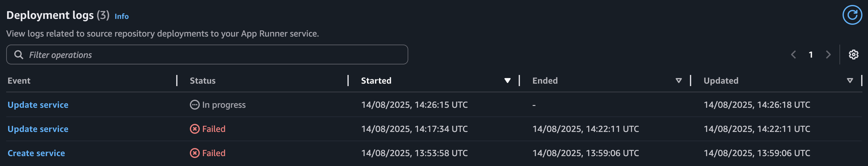Click Failed icon for 14:17:34 Update service
The image size is (868, 166).
click(195, 129)
